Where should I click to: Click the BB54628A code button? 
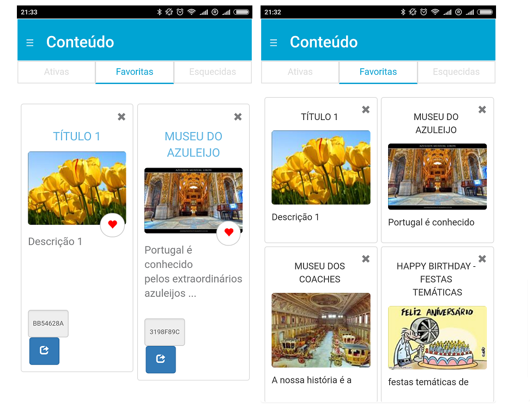click(x=48, y=323)
